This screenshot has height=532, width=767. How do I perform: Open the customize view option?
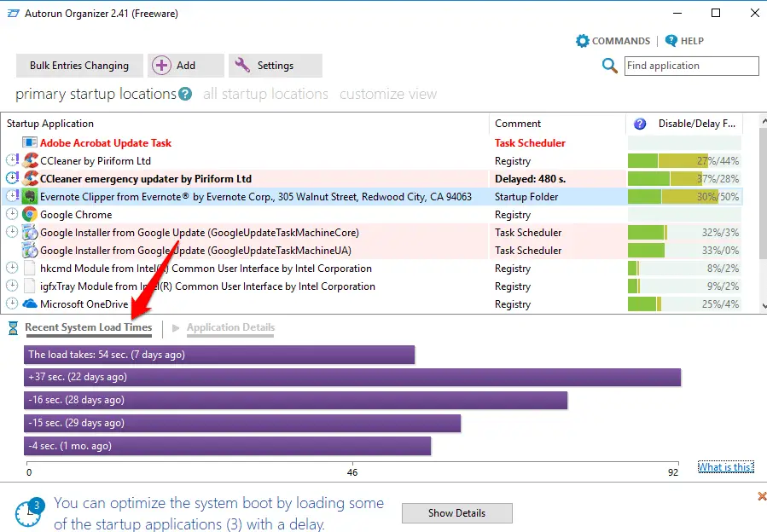pyautogui.click(x=388, y=94)
